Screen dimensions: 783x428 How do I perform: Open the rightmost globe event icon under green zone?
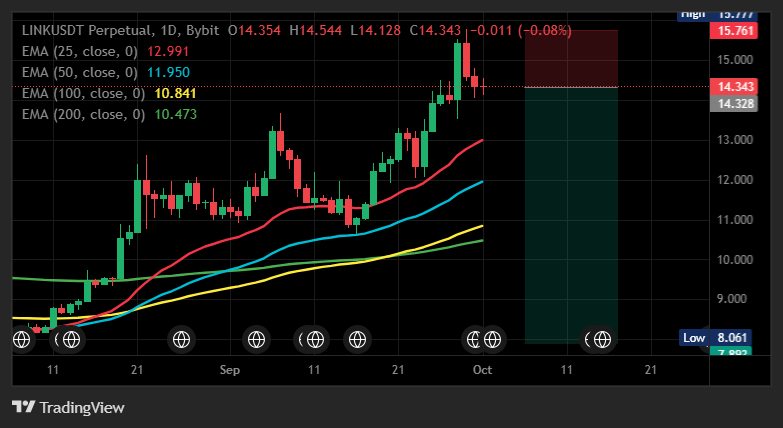tap(602, 340)
